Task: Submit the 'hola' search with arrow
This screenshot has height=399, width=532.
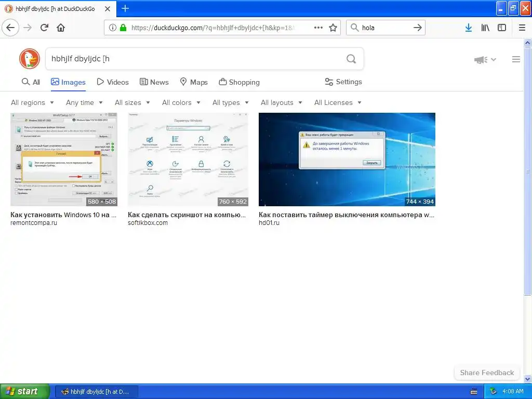Action: tap(418, 28)
